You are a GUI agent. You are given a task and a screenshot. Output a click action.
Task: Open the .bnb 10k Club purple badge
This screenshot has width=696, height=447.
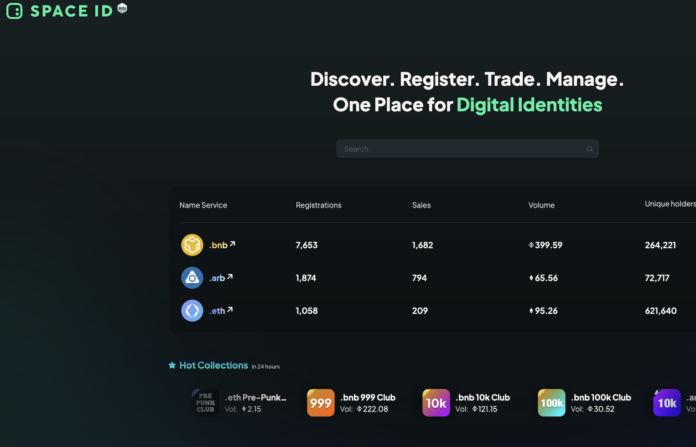pos(436,403)
